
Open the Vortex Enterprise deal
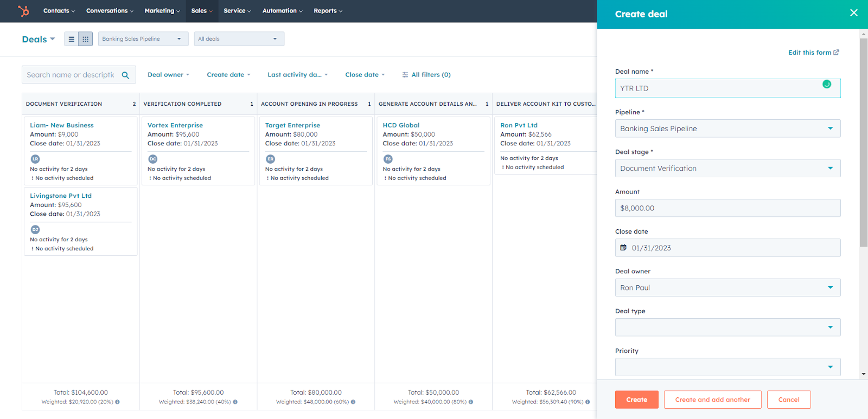point(175,125)
